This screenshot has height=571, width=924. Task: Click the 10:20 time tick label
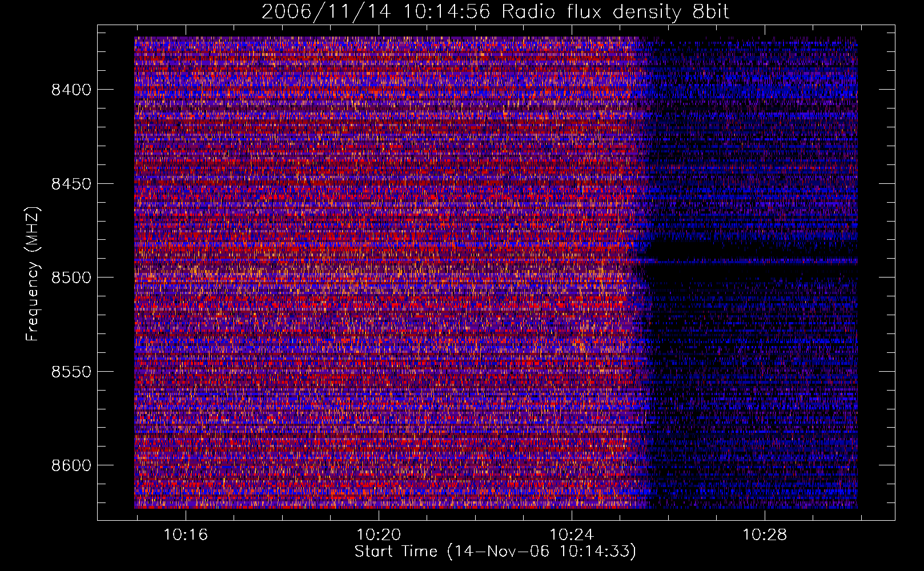point(379,535)
